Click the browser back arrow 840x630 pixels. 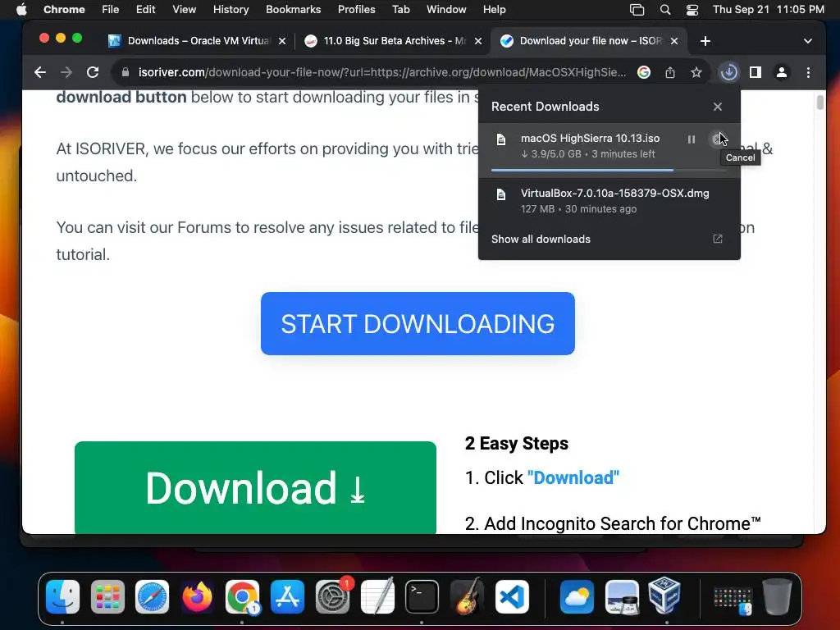tap(39, 72)
